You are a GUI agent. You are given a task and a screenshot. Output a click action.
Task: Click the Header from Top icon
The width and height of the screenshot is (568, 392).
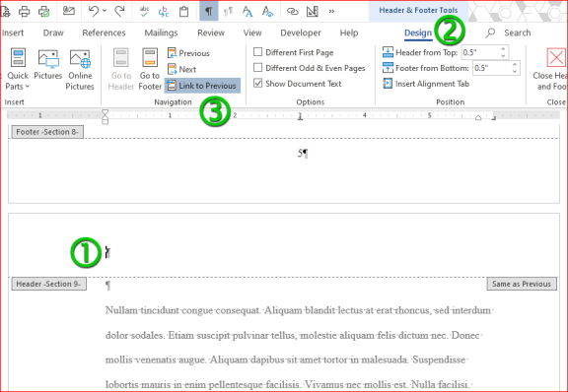(x=388, y=52)
